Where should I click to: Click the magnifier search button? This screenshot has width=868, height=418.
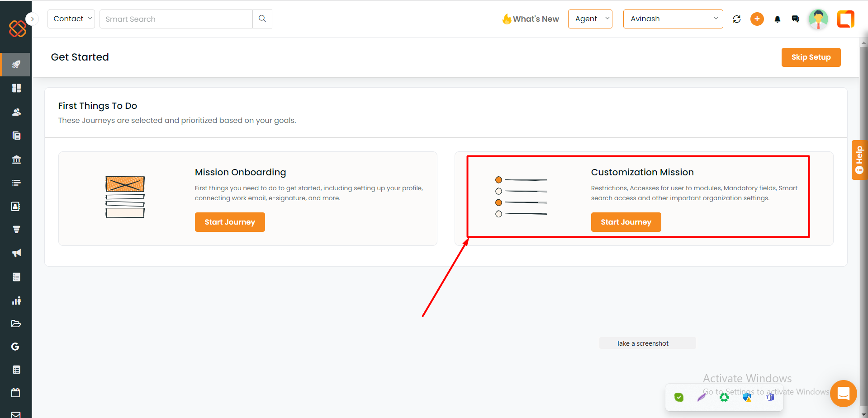tap(262, 19)
